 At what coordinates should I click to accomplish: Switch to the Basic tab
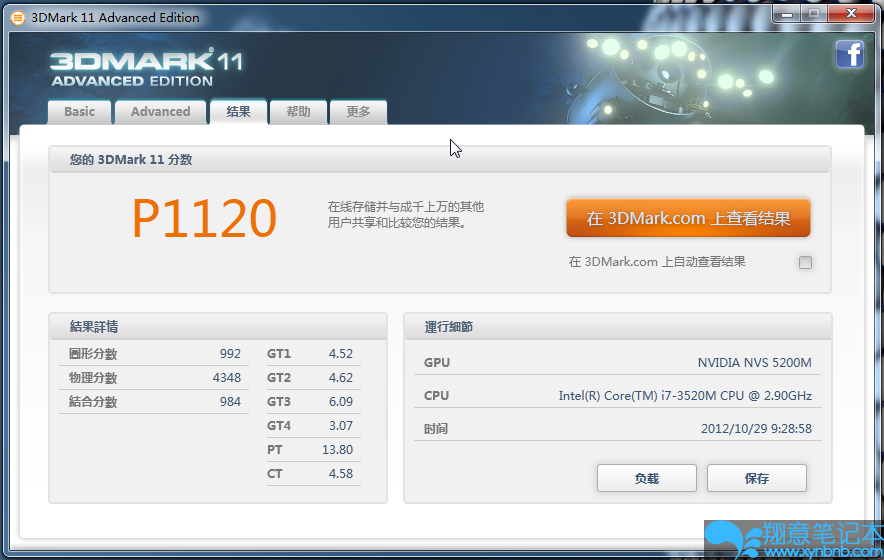pyautogui.click(x=79, y=112)
